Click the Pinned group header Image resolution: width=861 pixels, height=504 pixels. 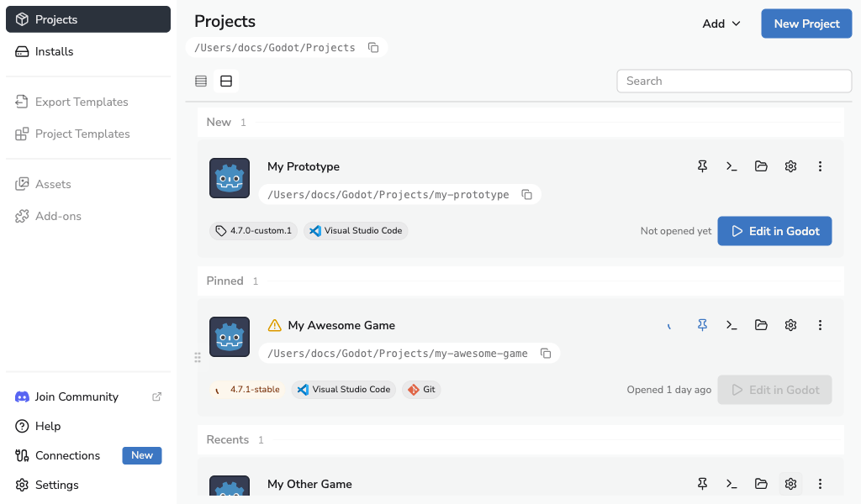[520, 281]
